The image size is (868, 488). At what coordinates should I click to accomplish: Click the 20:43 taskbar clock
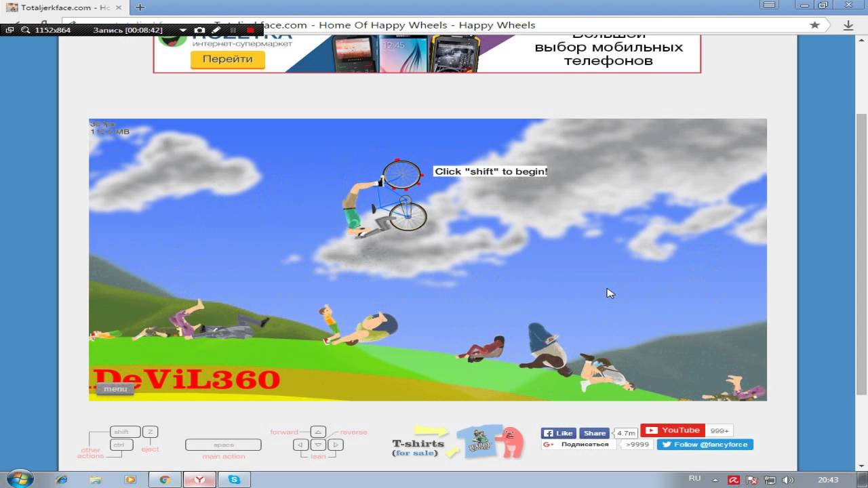click(x=828, y=480)
